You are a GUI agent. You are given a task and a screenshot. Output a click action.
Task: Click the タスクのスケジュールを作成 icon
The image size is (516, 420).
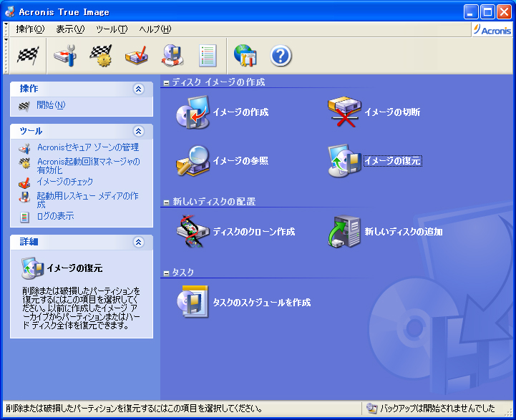click(193, 302)
